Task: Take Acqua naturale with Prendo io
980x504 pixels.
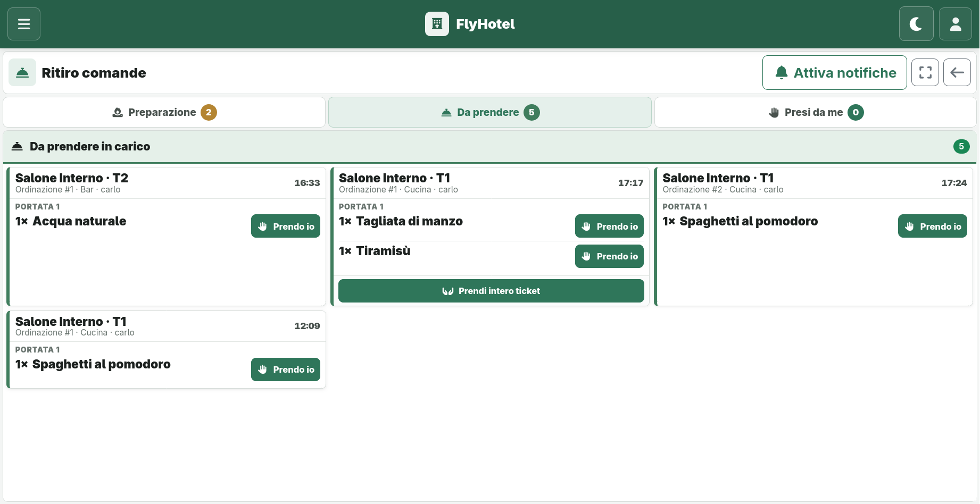Action: (x=286, y=226)
